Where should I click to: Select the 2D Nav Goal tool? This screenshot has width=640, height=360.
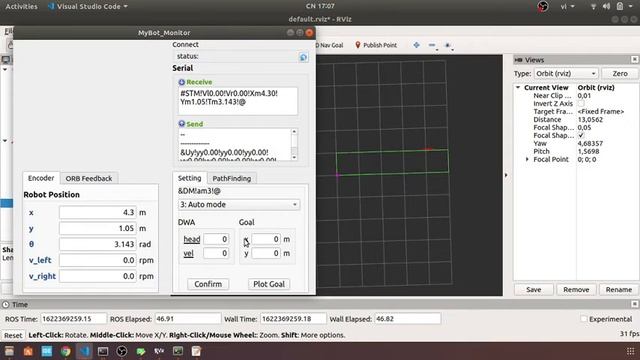pyautogui.click(x=329, y=45)
